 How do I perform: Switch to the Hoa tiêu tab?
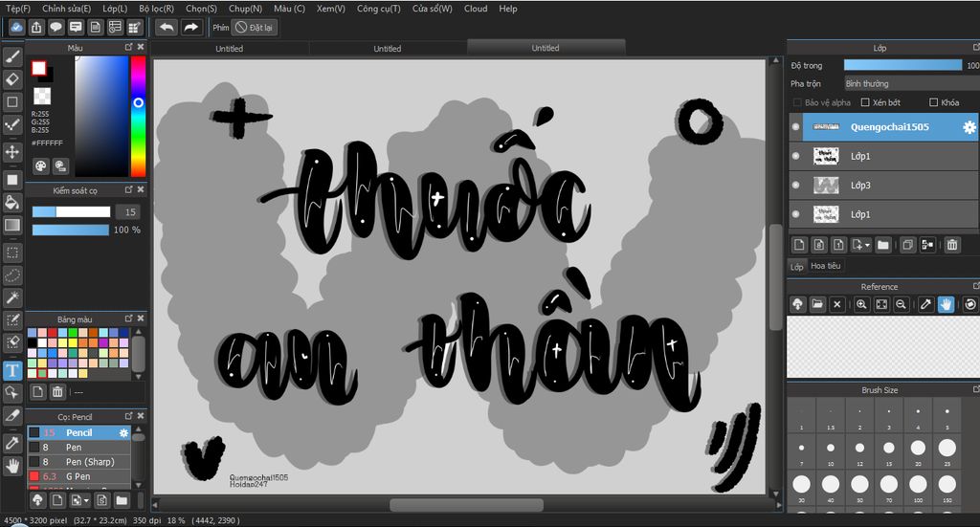(826, 266)
